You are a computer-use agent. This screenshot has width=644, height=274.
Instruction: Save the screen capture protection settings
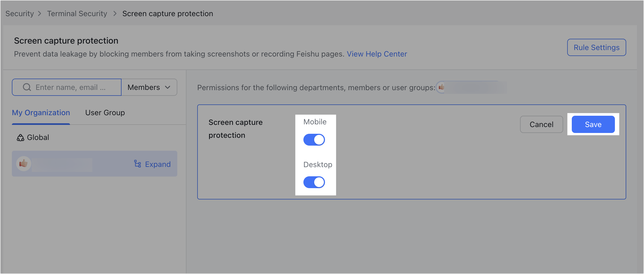[x=593, y=124]
